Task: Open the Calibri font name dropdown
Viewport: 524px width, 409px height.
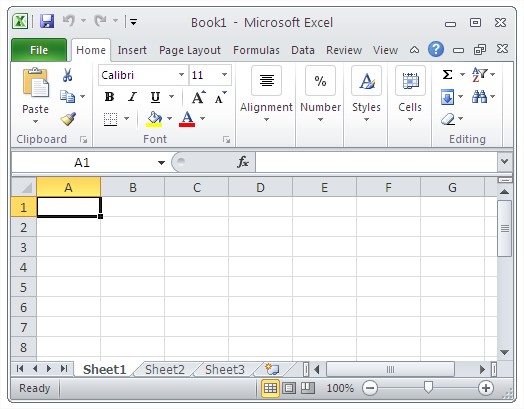Action: click(x=181, y=75)
